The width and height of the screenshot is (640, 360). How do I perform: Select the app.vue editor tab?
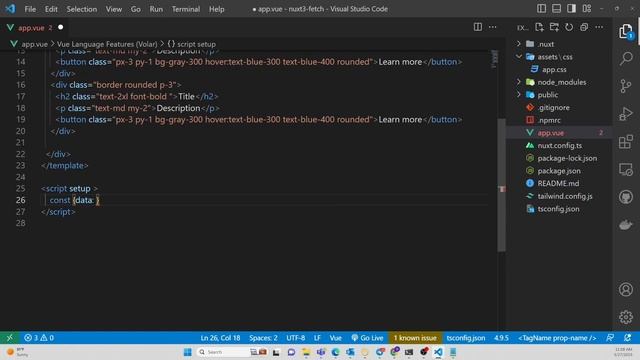point(35,27)
